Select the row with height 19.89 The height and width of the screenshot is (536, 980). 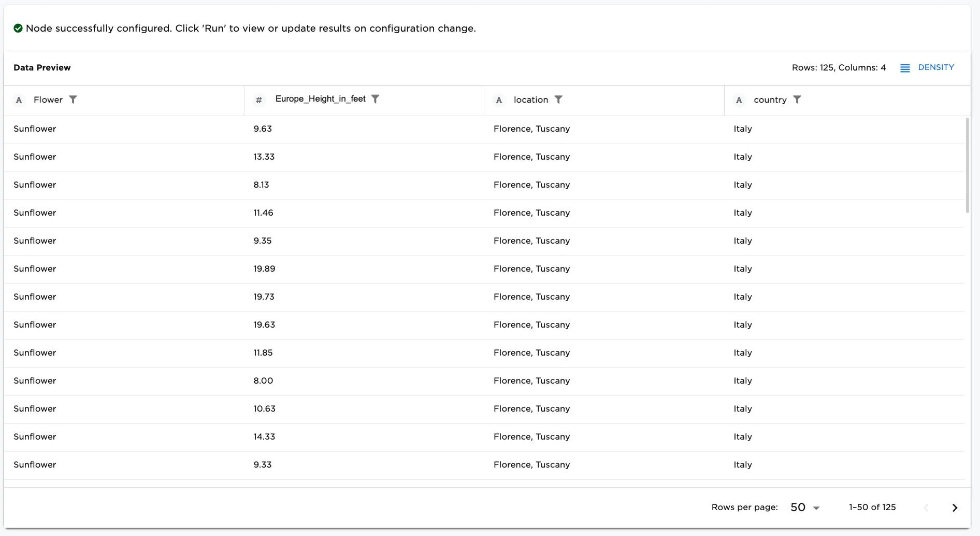(x=264, y=269)
